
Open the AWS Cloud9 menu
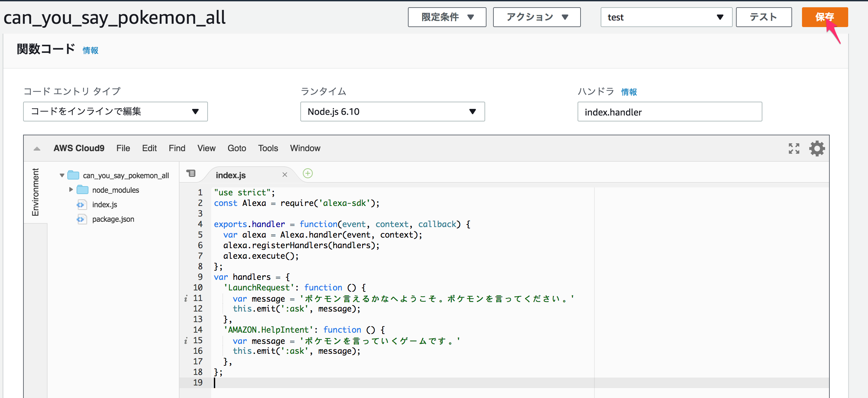coord(79,148)
